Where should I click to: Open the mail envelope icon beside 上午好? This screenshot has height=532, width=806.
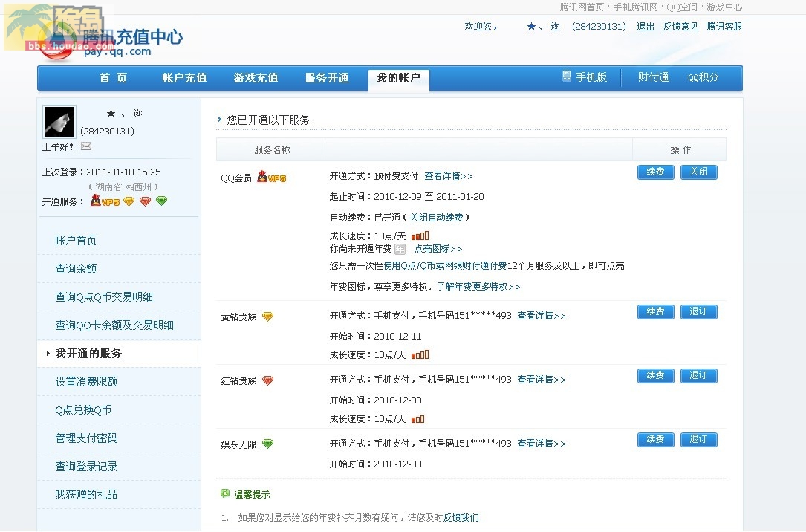86,146
